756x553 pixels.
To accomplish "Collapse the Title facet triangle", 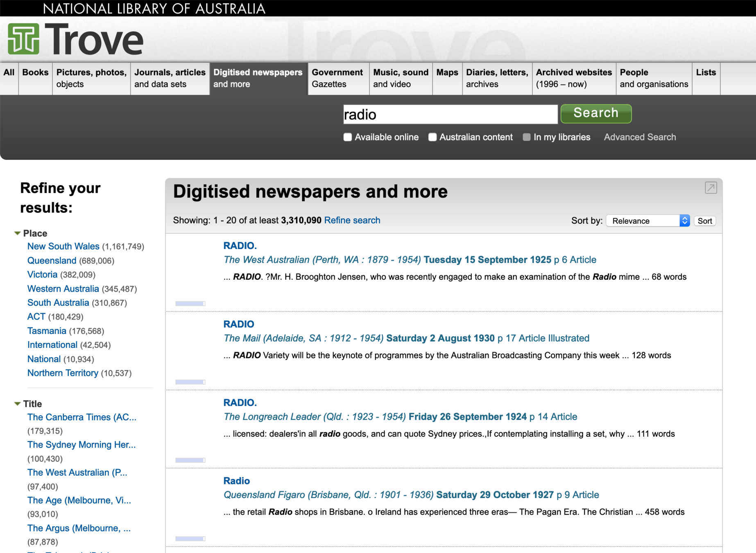I will click(x=17, y=404).
